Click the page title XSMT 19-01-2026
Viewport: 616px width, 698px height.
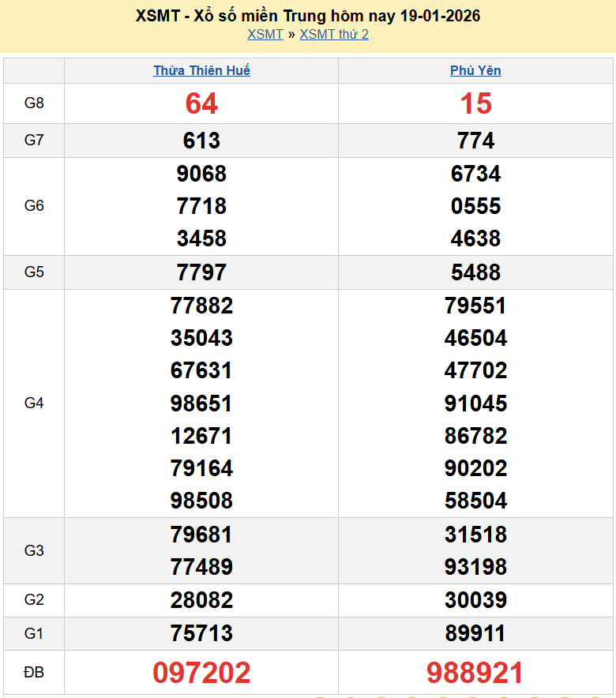tap(307, 16)
